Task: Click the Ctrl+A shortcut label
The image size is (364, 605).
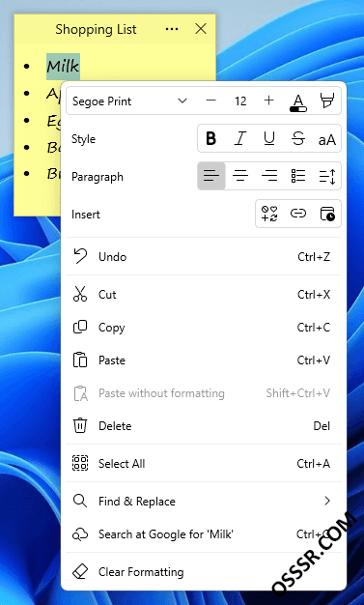Action: pos(314,463)
